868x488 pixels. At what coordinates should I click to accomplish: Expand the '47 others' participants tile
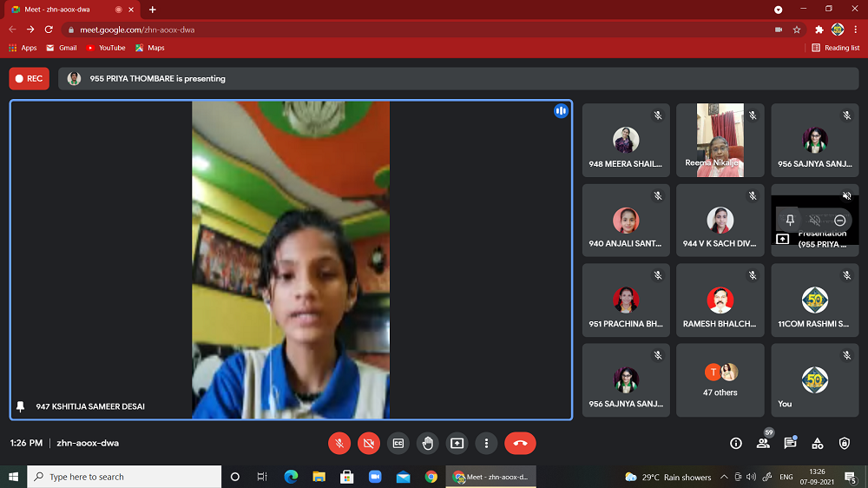720,380
